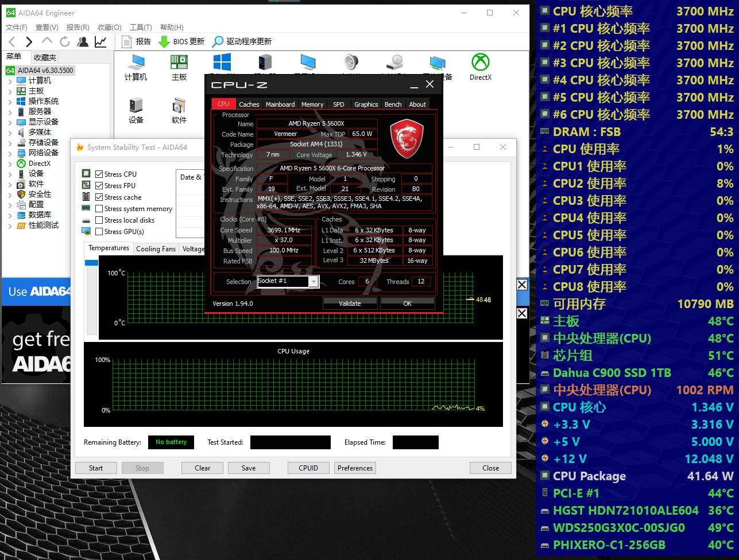
Task: Open the 设备 icon in main pane
Action: 136,111
